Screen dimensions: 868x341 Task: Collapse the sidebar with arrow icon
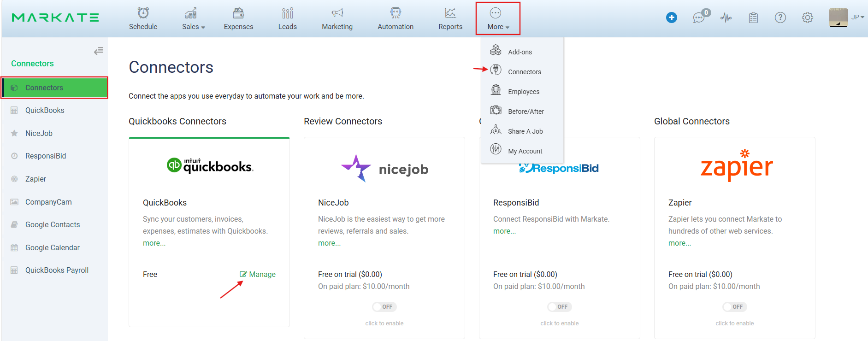(x=99, y=51)
